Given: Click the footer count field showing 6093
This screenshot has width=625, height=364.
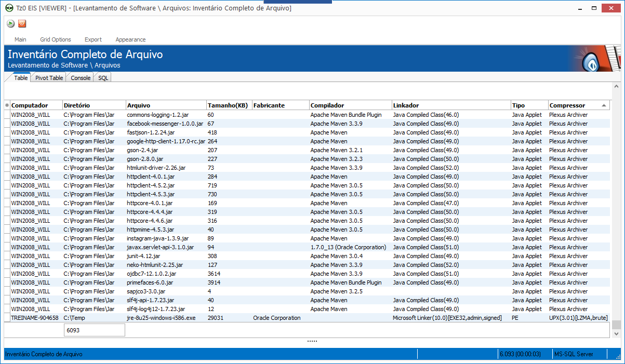Looking at the screenshot, I should coord(94,330).
